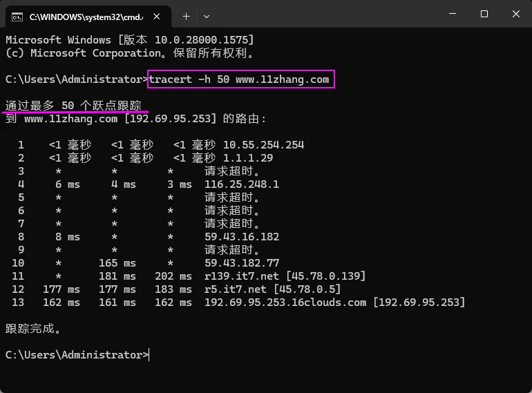This screenshot has width=532, height=393.
Task: Maximize the terminal window
Action: pos(484,14)
